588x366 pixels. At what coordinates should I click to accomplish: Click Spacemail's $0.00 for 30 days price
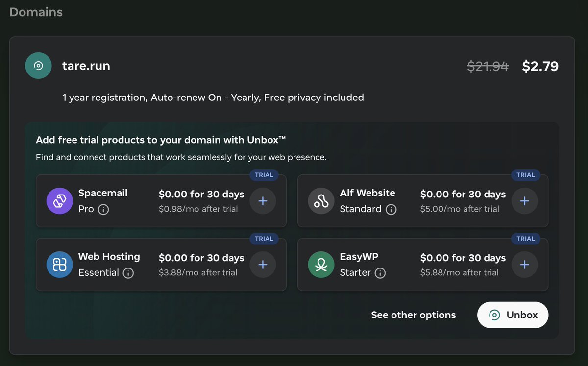pyautogui.click(x=201, y=195)
